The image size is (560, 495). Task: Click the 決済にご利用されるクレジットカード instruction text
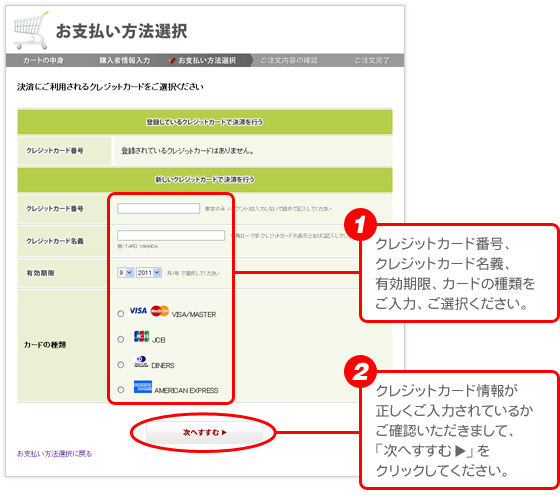[110, 87]
